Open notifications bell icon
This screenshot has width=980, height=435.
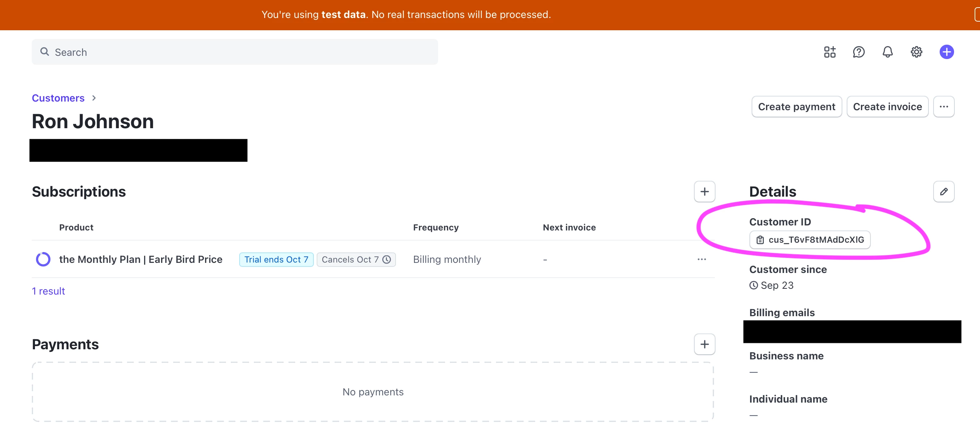pyautogui.click(x=887, y=52)
